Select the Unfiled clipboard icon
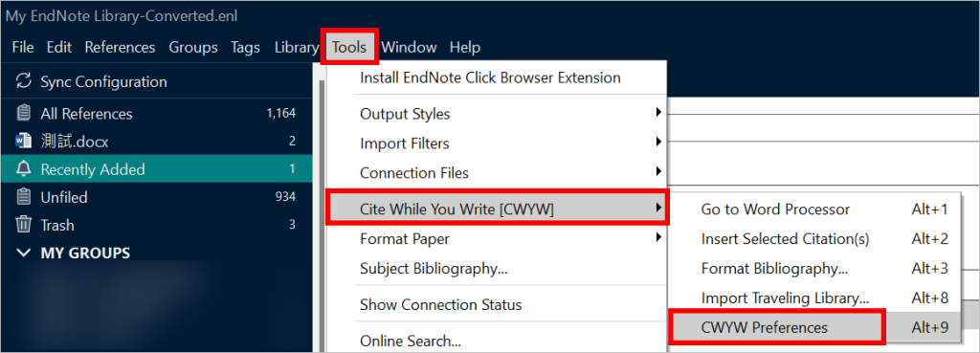 (23, 197)
